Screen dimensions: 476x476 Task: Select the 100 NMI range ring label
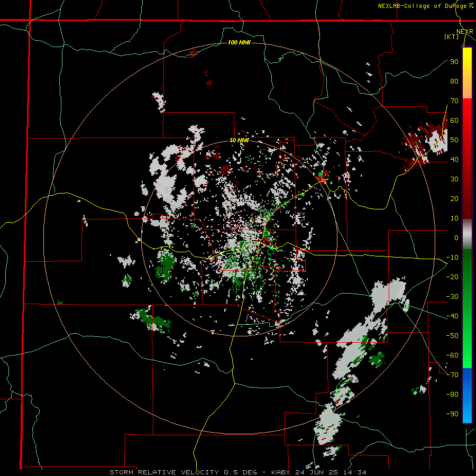pyautogui.click(x=239, y=42)
